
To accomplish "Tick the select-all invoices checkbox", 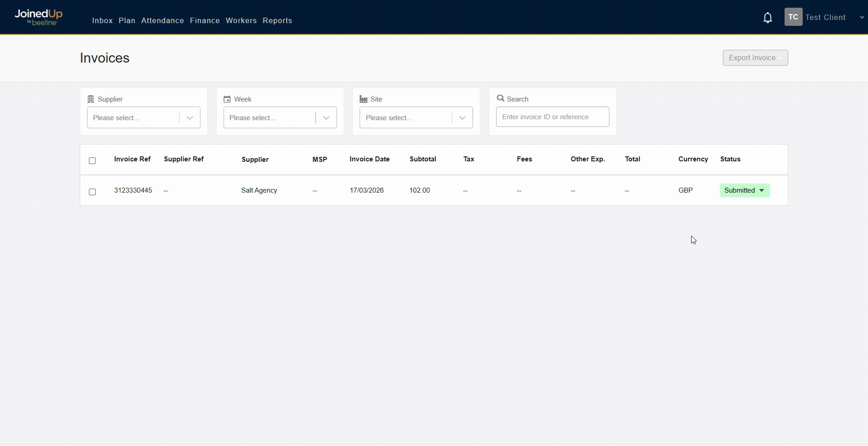I will (93, 160).
